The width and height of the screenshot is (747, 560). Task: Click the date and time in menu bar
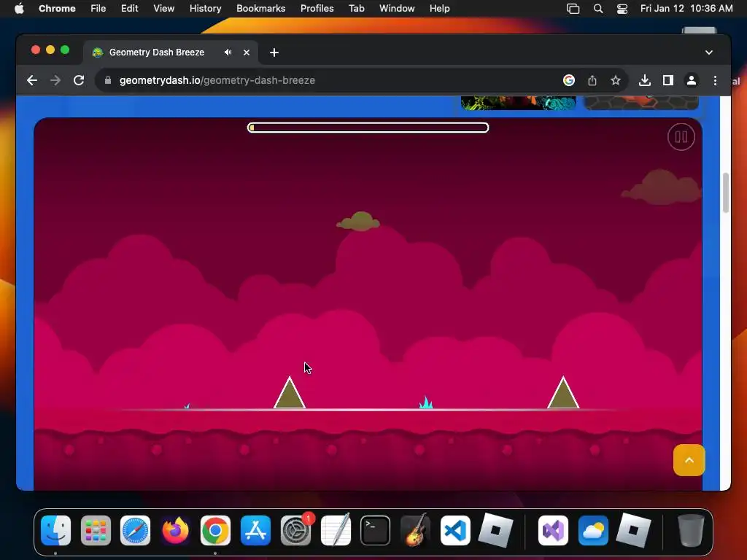pos(686,9)
